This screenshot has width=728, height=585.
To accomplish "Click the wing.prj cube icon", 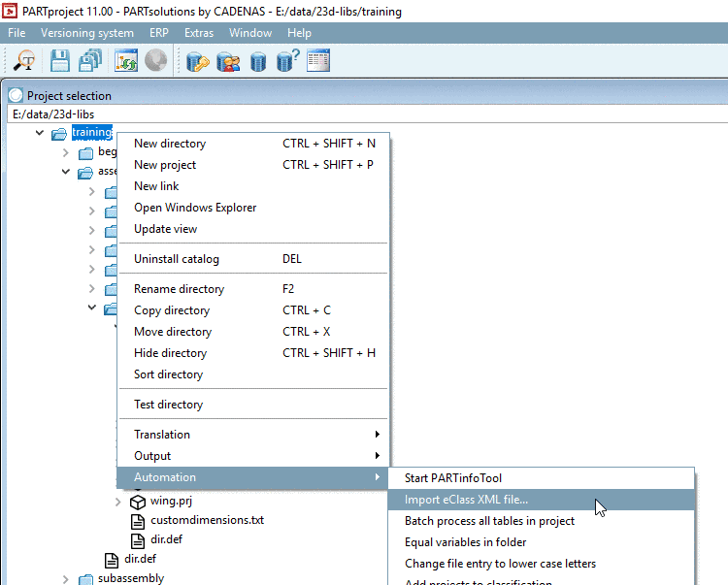I will (x=138, y=502).
